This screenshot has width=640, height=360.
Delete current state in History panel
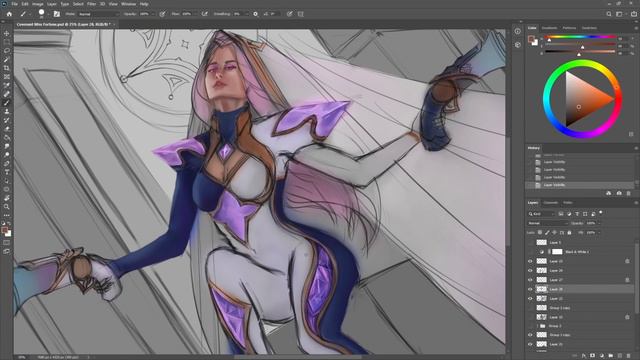(629, 193)
